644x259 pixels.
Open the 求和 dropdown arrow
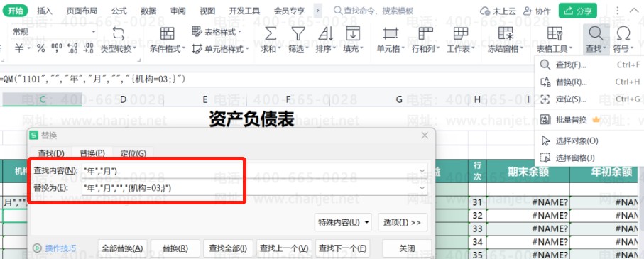[279, 49]
